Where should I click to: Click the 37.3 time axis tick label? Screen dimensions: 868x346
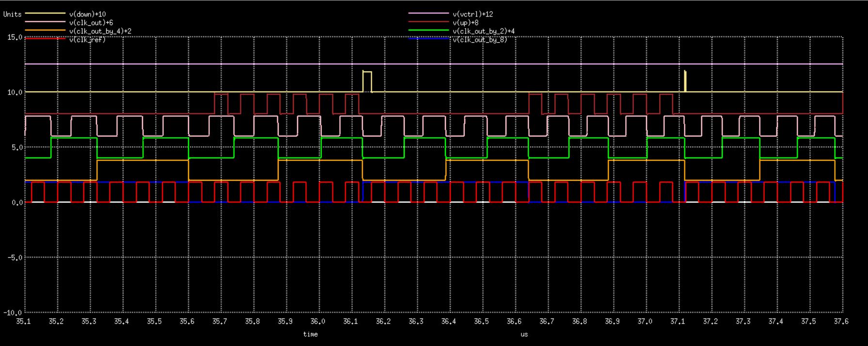tap(743, 321)
